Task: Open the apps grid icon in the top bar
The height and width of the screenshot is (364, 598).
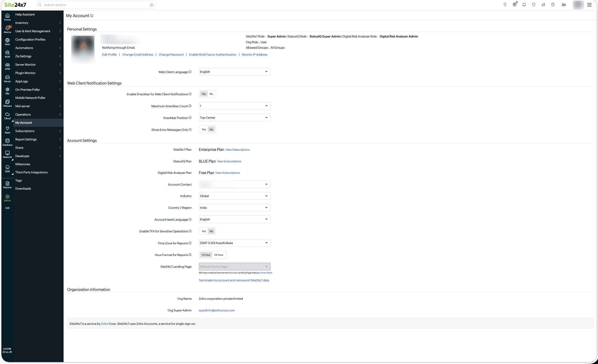Action: point(589,5)
